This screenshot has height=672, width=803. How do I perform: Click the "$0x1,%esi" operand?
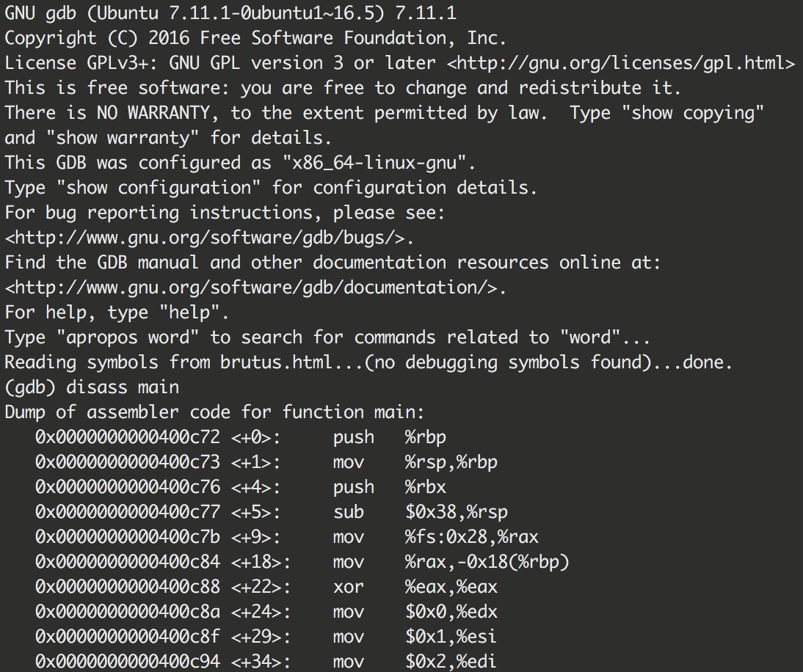click(x=451, y=637)
